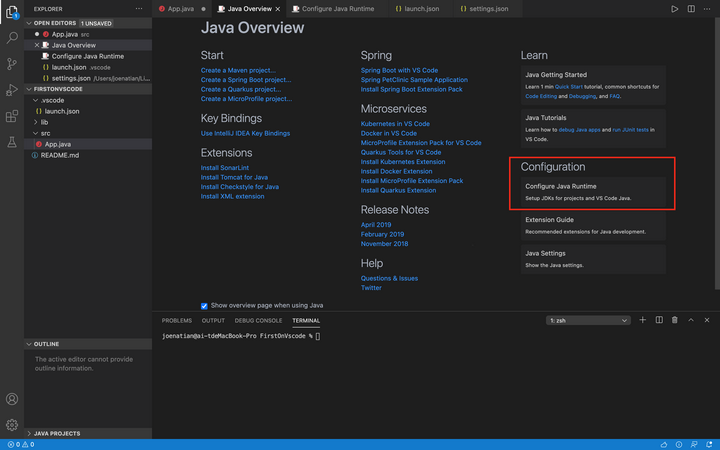
Task: Expand the lib folder in explorer
Action: tap(45, 122)
